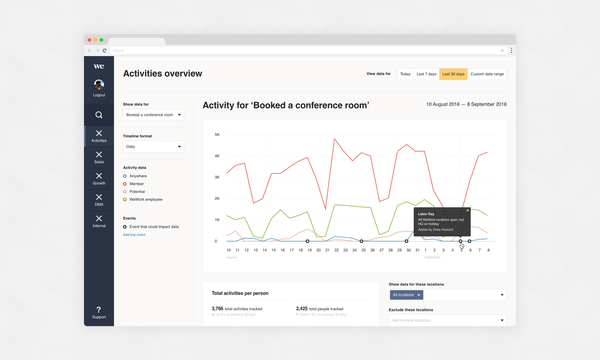Select event marker on August 19
This screenshot has height=360, width=600.
pyautogui.click(x=307, y=241)
